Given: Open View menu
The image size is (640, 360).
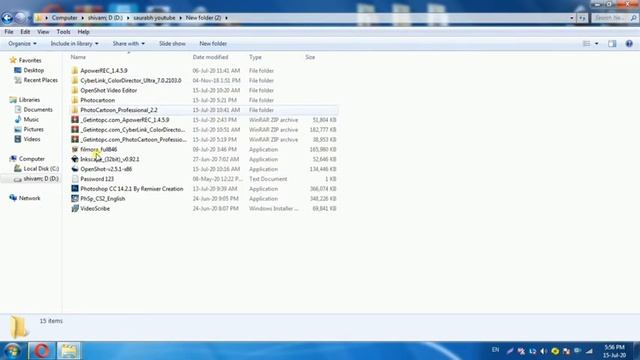Looking at the screenshot, I should pos(43,32).
